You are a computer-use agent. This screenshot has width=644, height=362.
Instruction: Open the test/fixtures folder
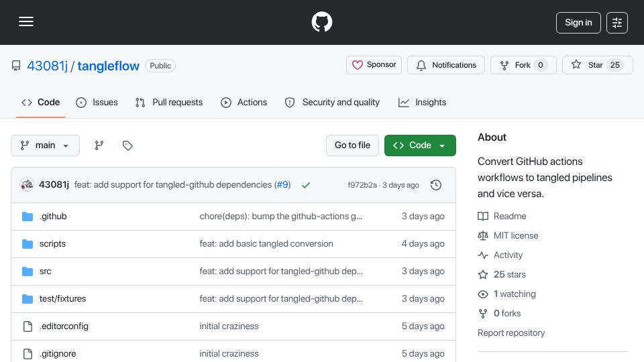[63, 299]
